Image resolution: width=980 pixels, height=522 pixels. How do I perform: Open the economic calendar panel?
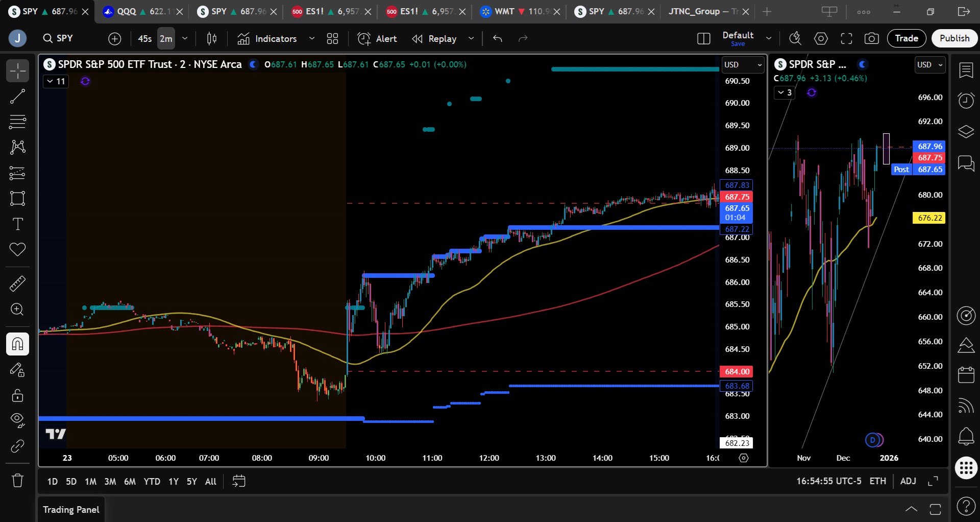(x=966, y=375)
